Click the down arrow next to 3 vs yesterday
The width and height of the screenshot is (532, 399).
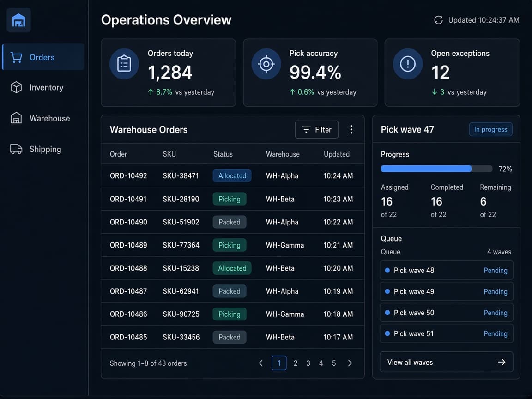pos(434,92)
